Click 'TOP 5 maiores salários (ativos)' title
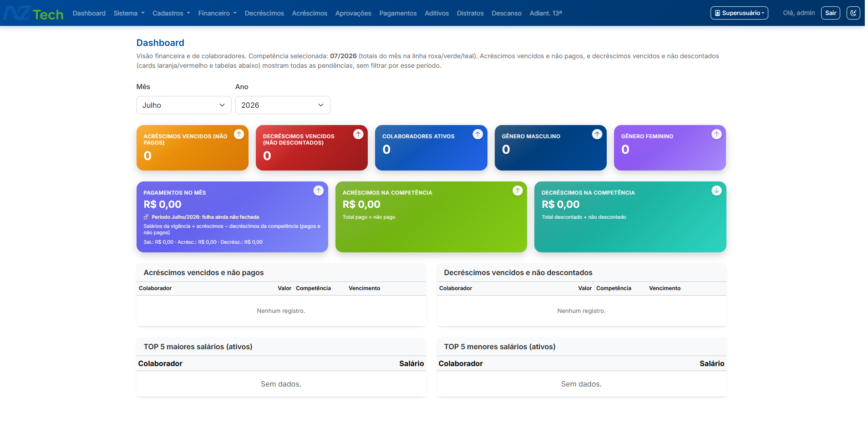The width and height of the screenshot is (868, 427). (x=198, y=347)
